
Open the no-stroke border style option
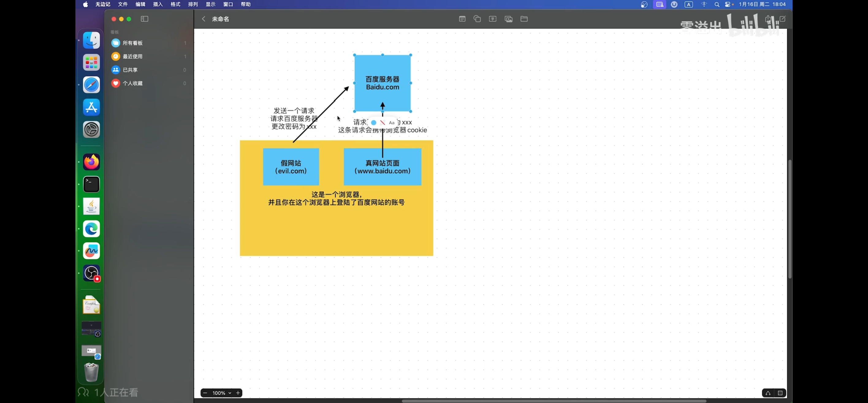383,123
